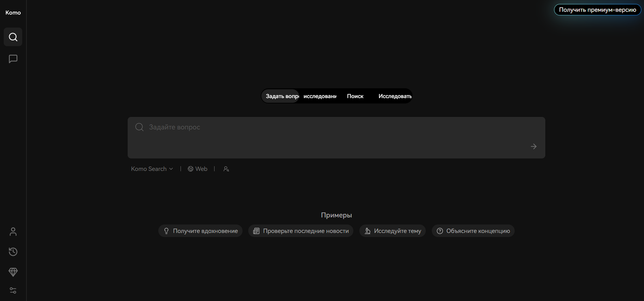Click Проверьте последние новости example
Viewport: 644px width, 301px height.
pos(301,231)
